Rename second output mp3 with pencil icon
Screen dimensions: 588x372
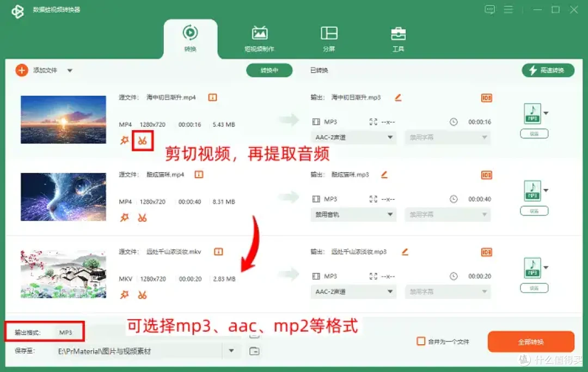pos(384,174)
